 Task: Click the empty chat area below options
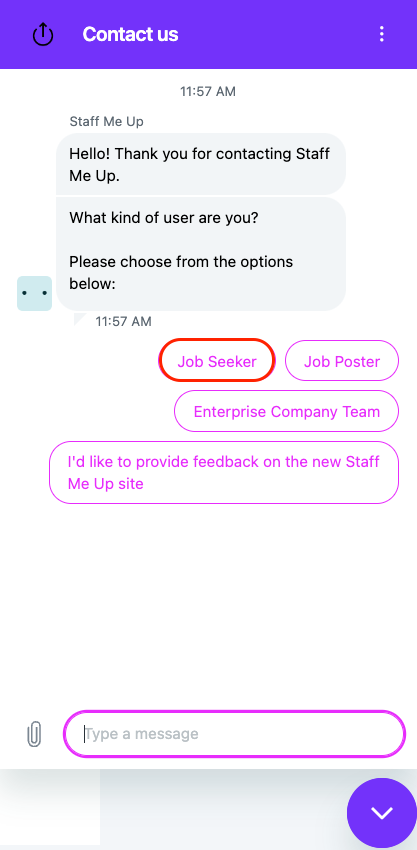[208, 602]
